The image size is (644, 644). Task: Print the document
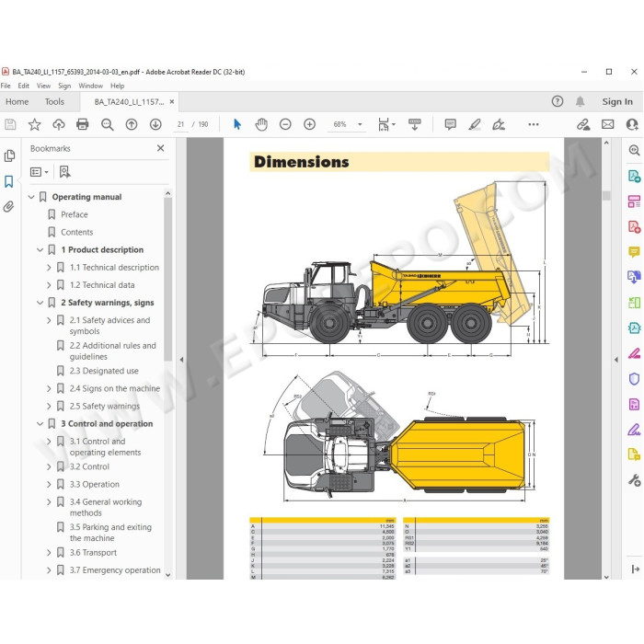tap(83, 124)
